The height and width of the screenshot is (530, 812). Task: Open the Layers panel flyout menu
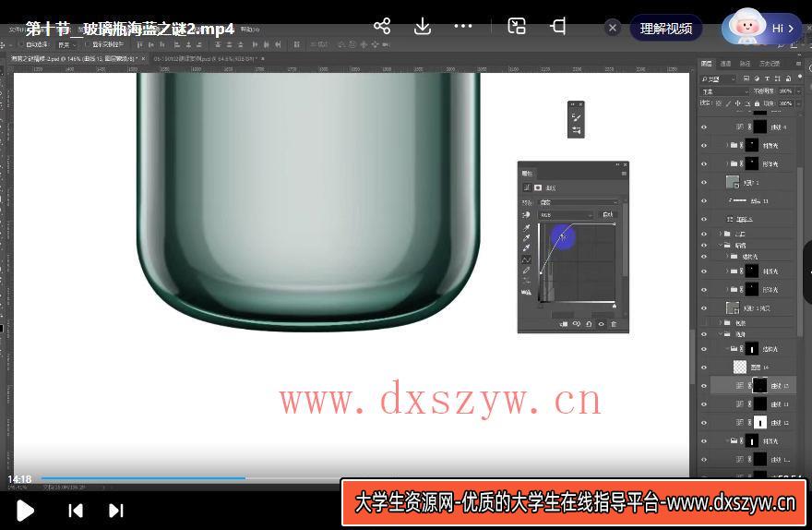pyautogui.click(x=799, y=64)
